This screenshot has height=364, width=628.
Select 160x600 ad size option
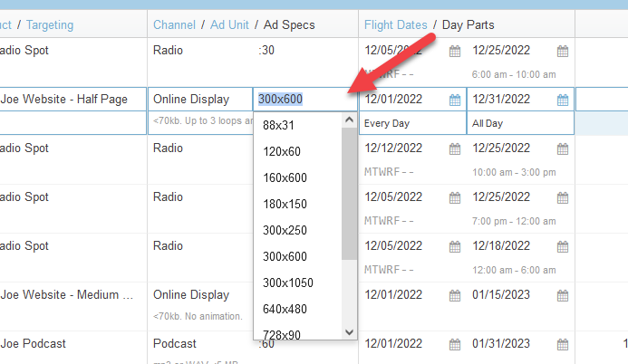click(x=285, y=177)
